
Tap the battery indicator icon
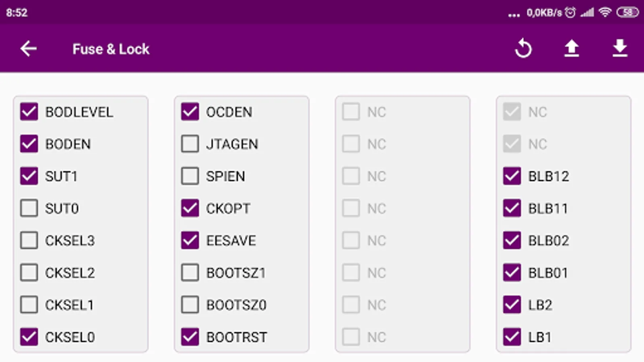coord(627,12)
